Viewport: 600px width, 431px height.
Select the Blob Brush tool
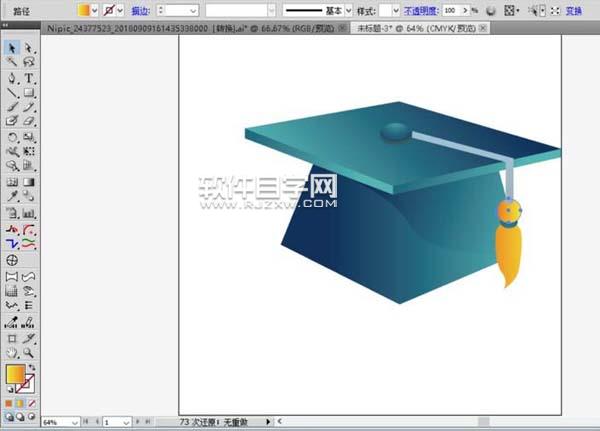(x=12, y=121)
